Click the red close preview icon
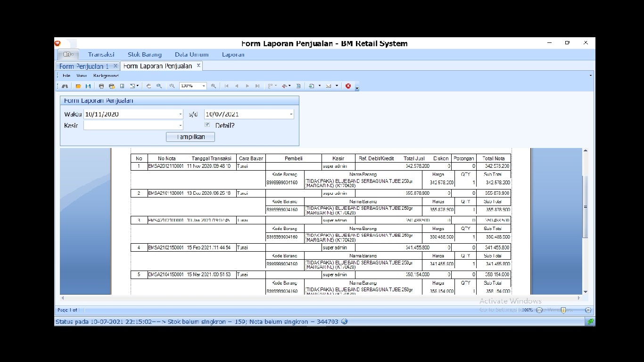Screen dimensions: 644x362 [348, 86]
